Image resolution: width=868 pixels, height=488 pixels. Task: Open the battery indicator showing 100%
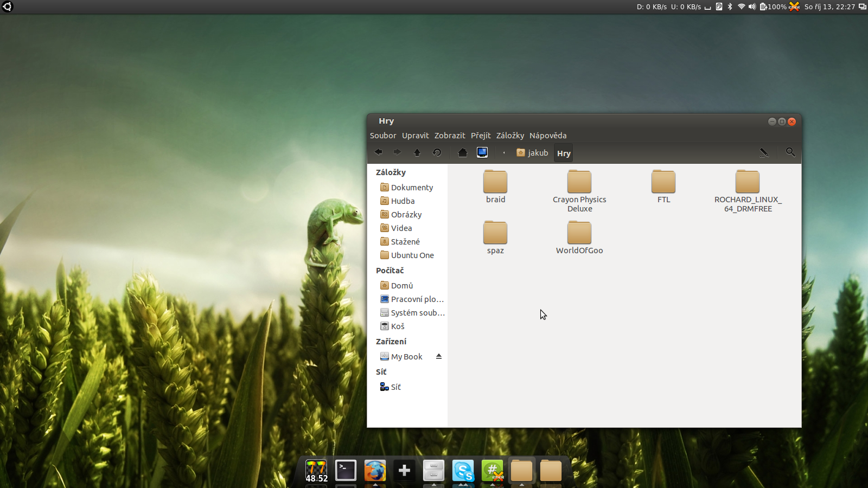tap(773, 7)
